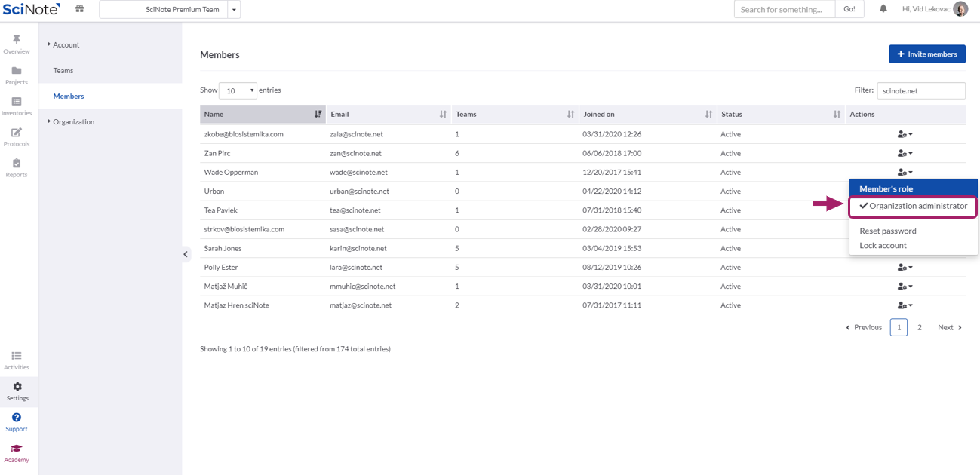Screen dimensions: 980x475
Task: Open Academy in the sidebar
Action: click(x=17, y=453)
